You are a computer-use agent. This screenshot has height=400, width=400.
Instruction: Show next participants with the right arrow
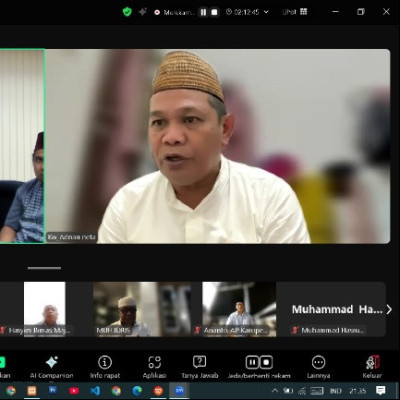click(389, 310)
